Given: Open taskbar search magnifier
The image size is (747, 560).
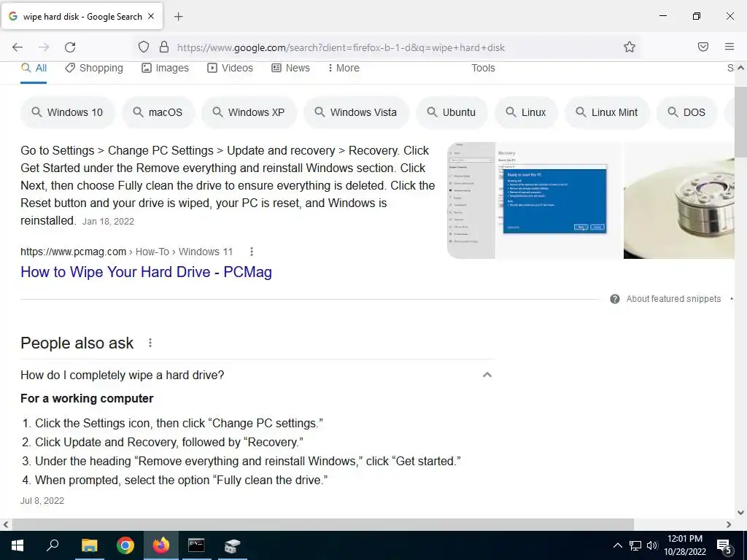Looking at the screenshot, I should point(53,545).
